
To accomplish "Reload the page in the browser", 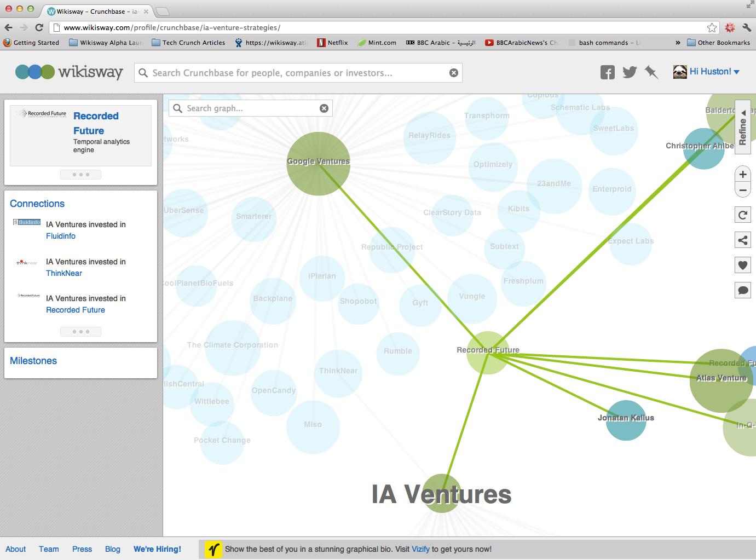I will click(x=39, y=27).
